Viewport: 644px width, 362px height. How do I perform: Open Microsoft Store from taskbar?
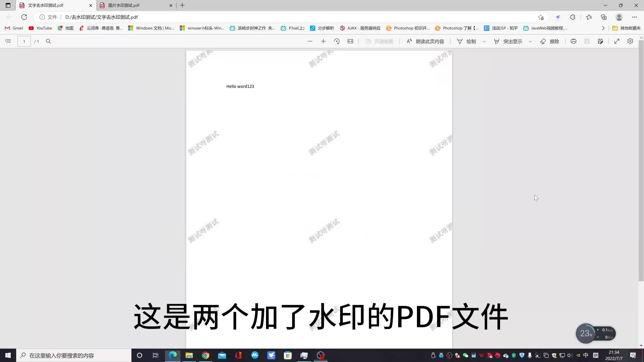pyautogui.click(x=288, y=355)
